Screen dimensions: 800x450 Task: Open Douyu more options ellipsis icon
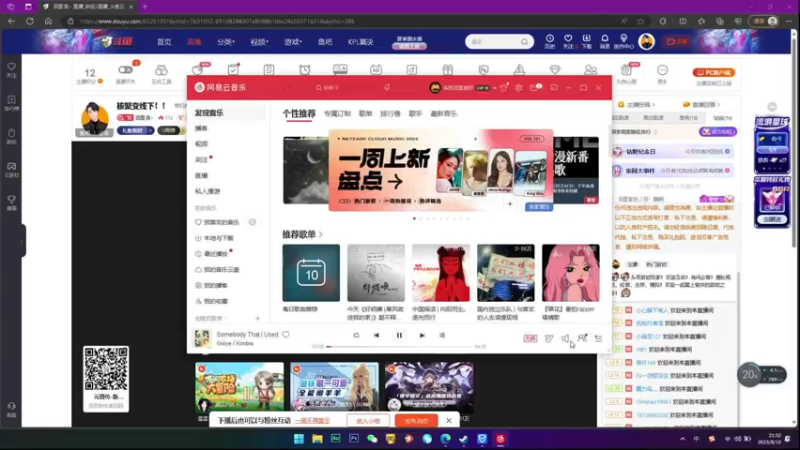(662, 70)
